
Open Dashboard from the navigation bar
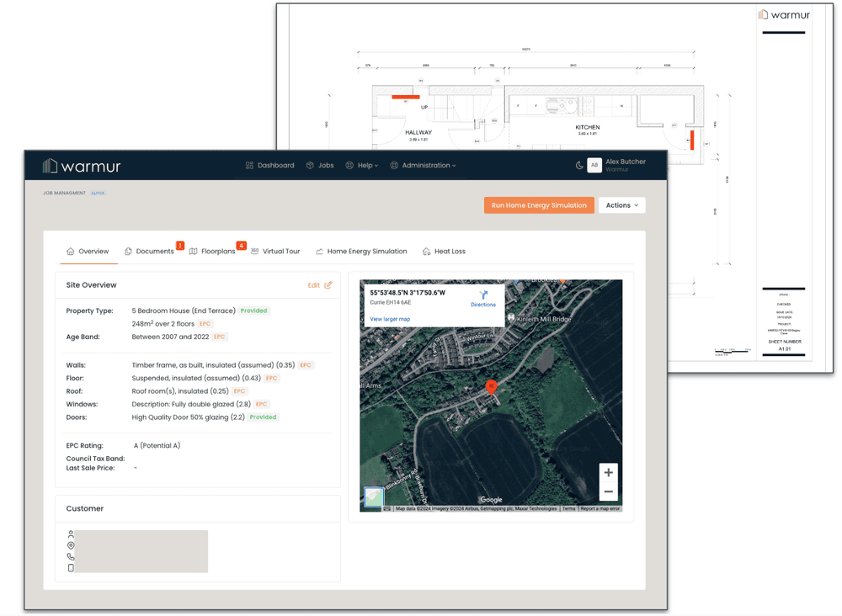tap(269, 166)
